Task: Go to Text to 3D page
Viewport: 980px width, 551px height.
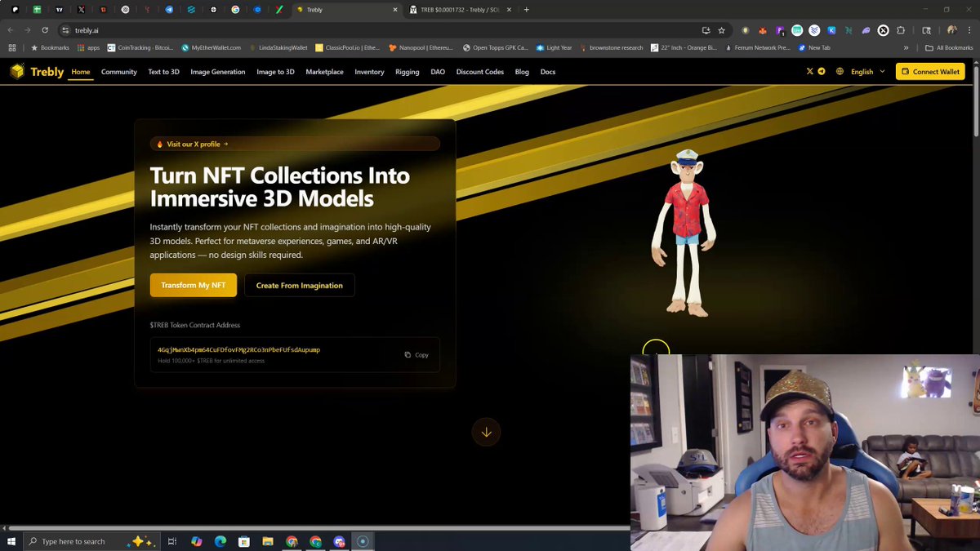Action: pos(163,72)
